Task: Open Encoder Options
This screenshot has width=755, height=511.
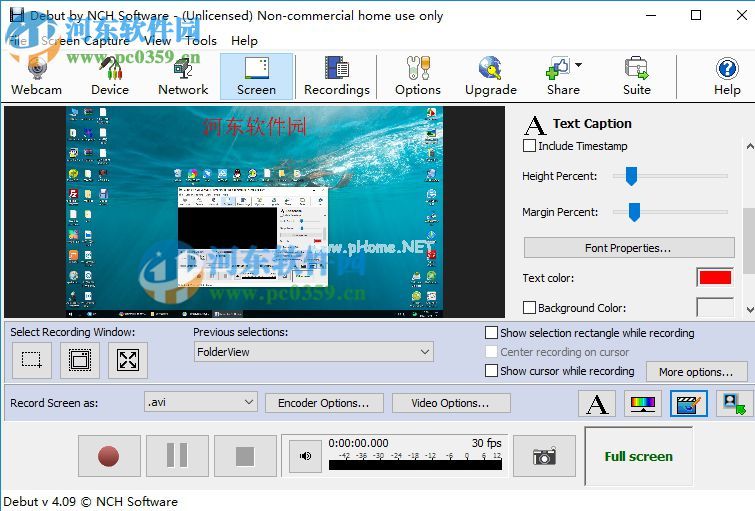Action: coord(324,403)
